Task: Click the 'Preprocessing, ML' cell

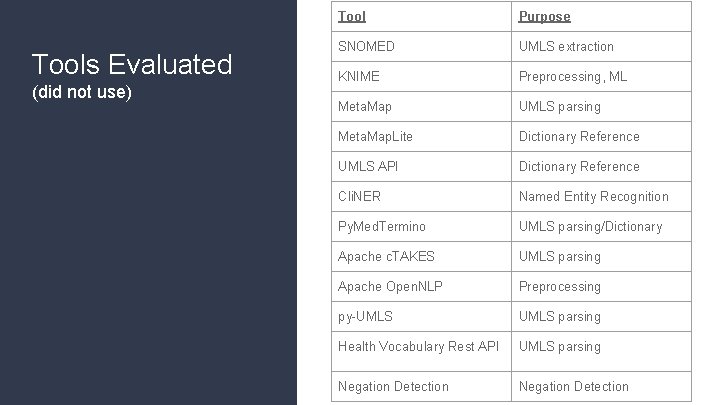Action: (573, 76)
